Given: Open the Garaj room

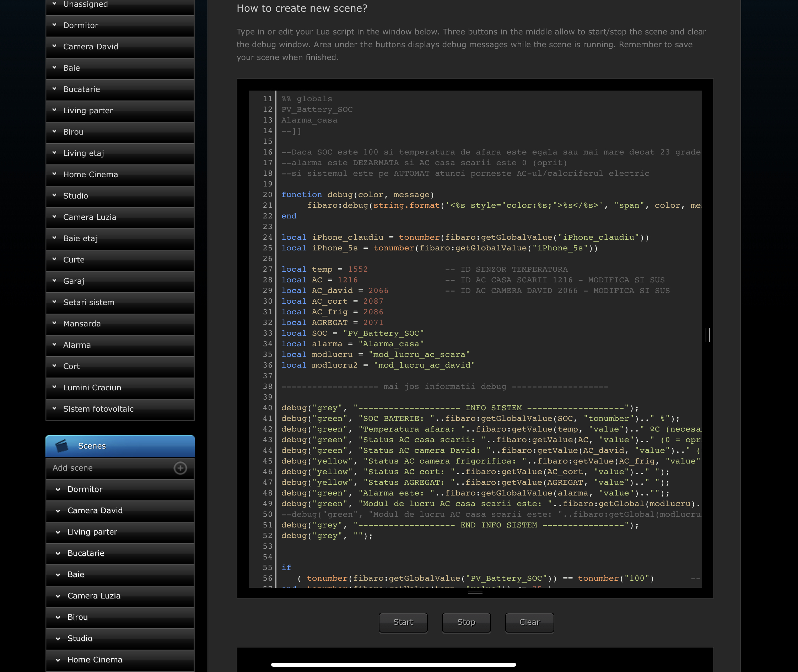Looking at the screenshot, I should 120,281.
